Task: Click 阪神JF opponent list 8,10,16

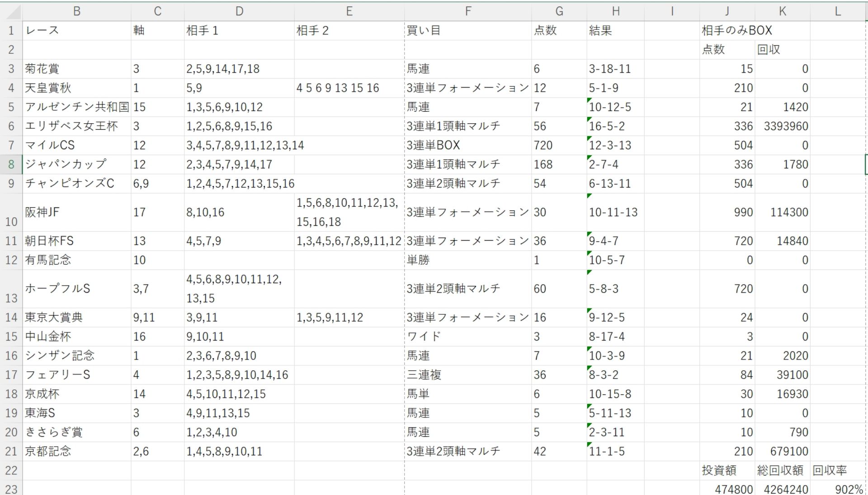Action: point(205,212)
